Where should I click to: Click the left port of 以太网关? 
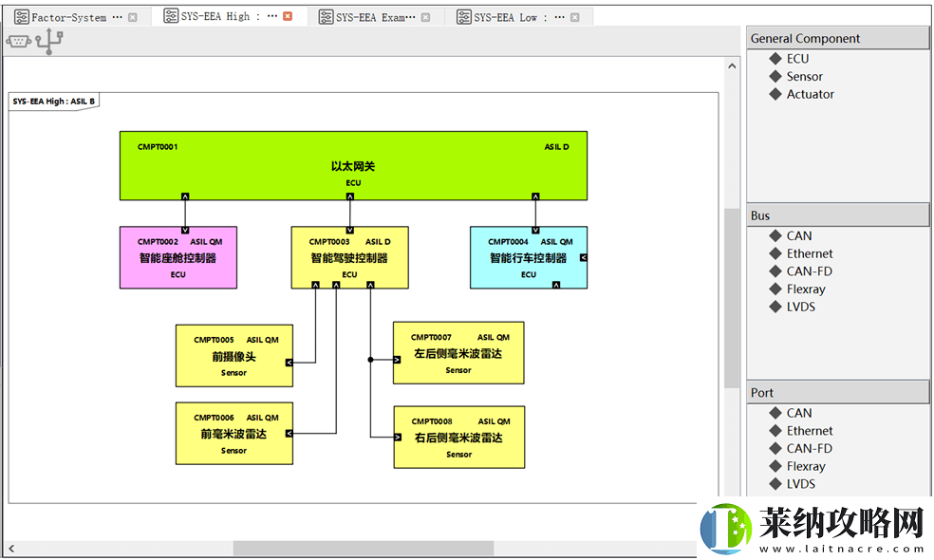pos(185,196)
